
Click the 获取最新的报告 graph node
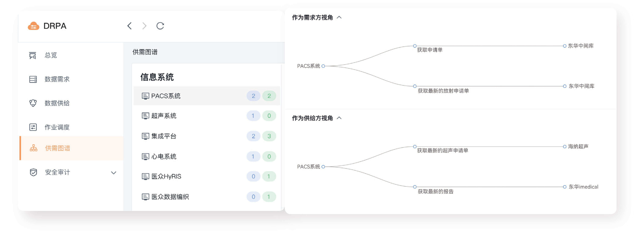[415, 187]
